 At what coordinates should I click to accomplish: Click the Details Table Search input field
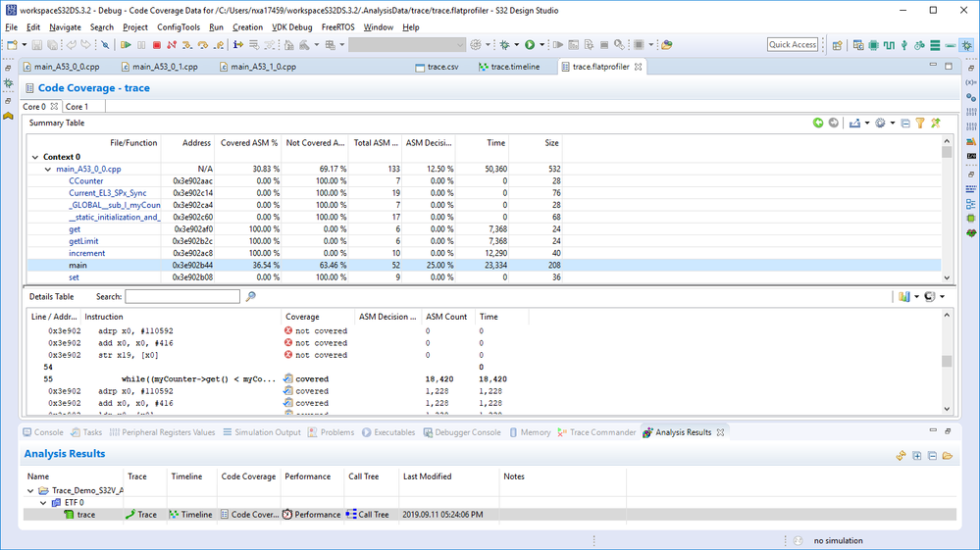point(181,296)
